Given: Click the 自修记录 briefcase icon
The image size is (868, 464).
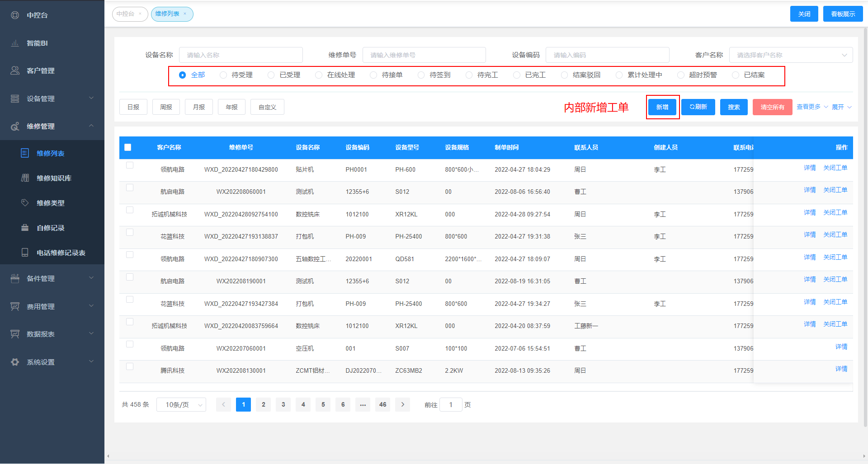Looking at the screenshot, I should [25, 228].
